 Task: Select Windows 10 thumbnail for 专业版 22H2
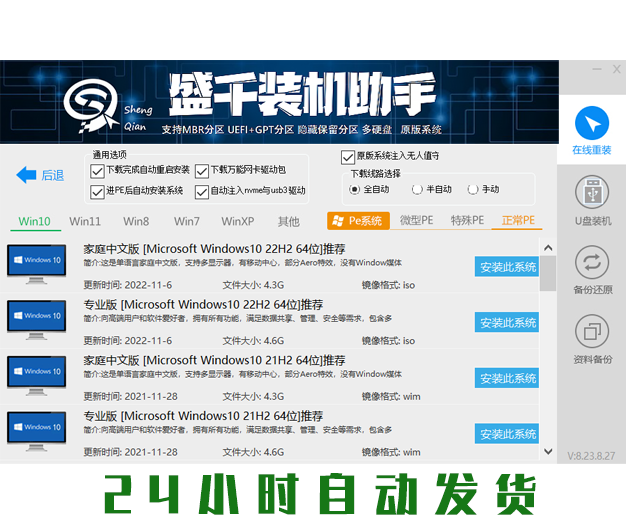(36, 320)
